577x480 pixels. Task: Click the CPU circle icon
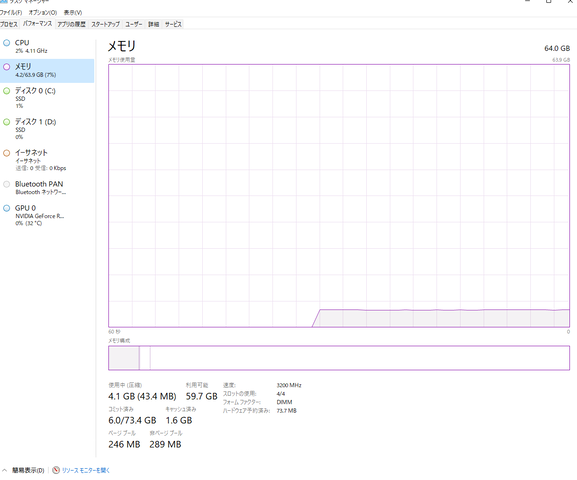pos(6,43)
